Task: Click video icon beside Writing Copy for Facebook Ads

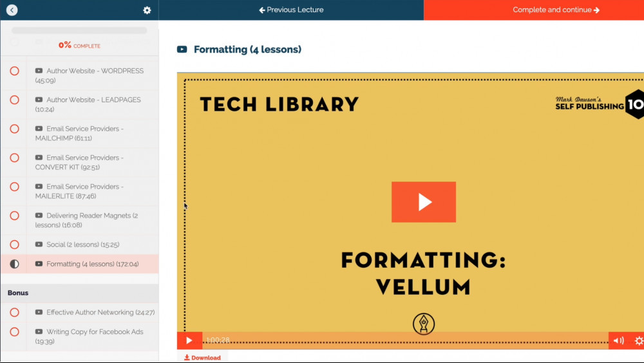Action: tap(39, 331)
